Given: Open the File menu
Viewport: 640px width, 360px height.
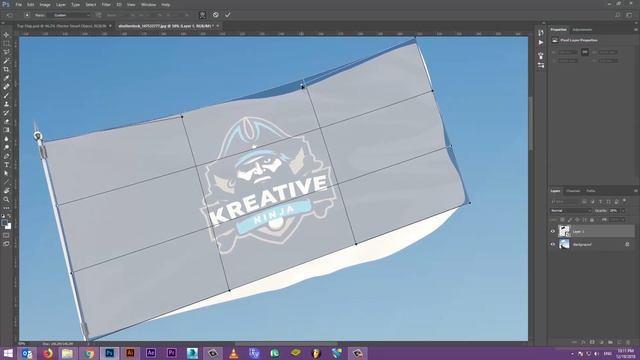Looking at the screenshot, I should tap(18, 4).
